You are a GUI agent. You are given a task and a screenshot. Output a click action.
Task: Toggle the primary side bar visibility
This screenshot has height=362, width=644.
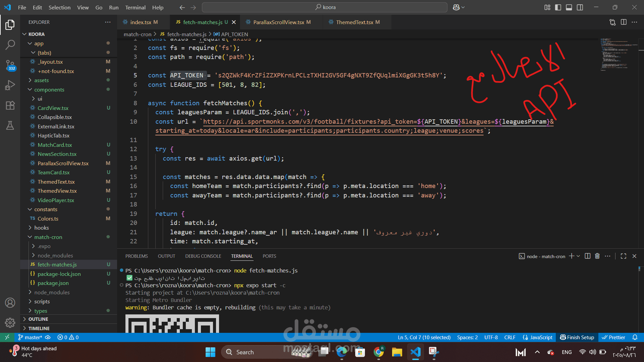tap(558, 7)
